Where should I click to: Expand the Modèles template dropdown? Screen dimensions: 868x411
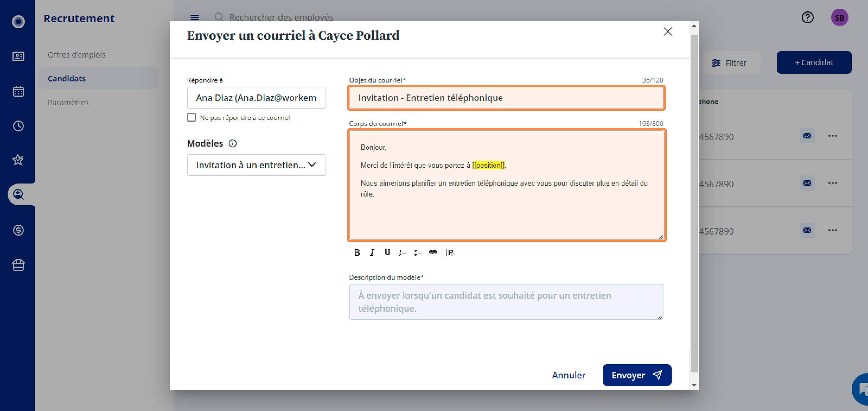tap(256, 165)
